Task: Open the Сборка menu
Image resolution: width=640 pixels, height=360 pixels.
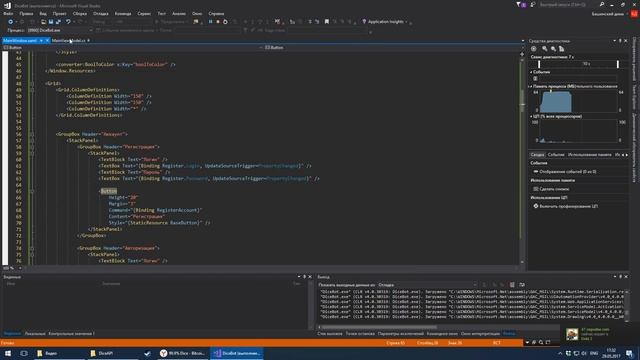Action: click(80, 13)
